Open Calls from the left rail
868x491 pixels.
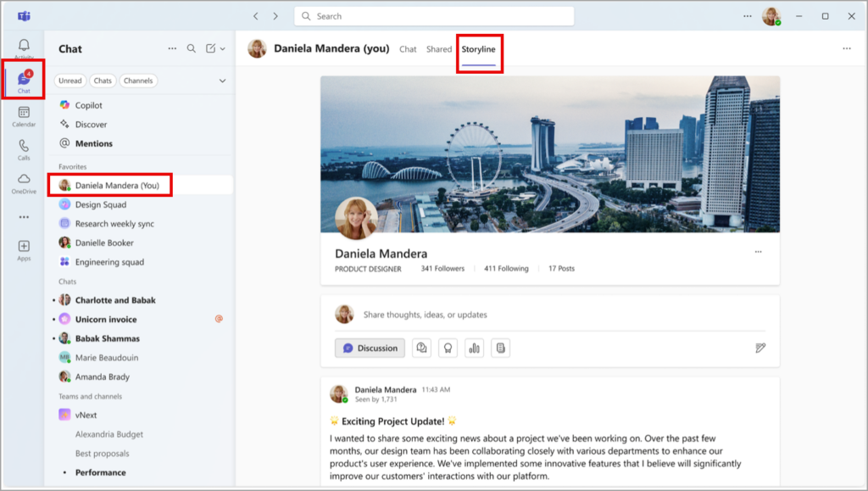pyautogui.click(x=24, y=149)
